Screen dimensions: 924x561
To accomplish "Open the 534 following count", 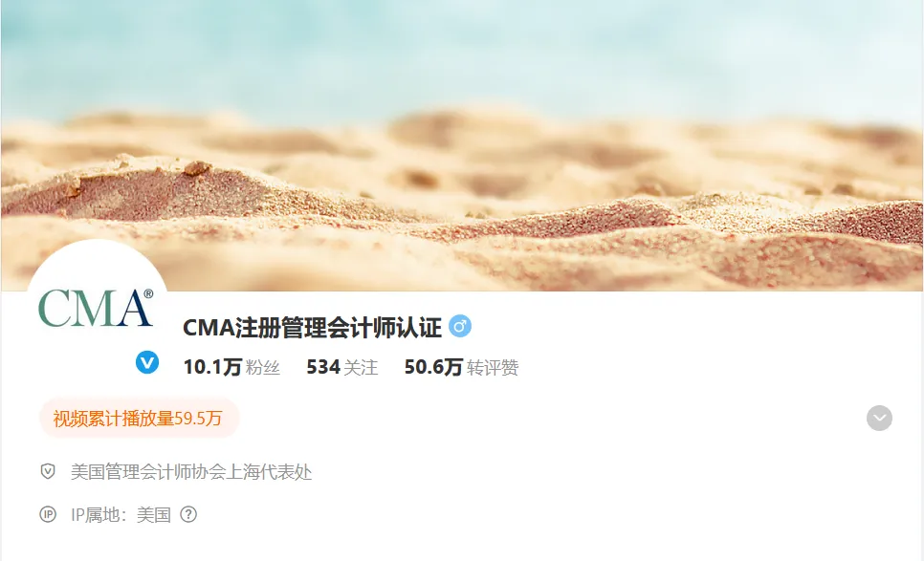I will click(x=323, y=367).
